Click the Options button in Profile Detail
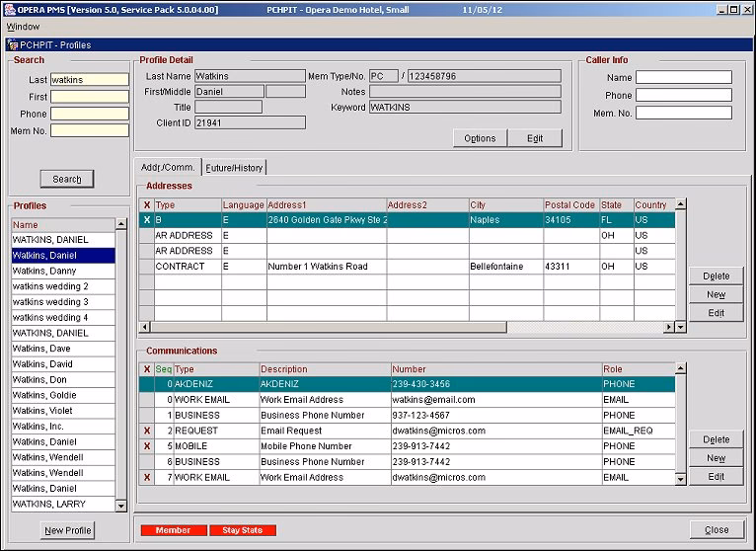This screenshot has width=756, height=551. (x=480, y=138)
